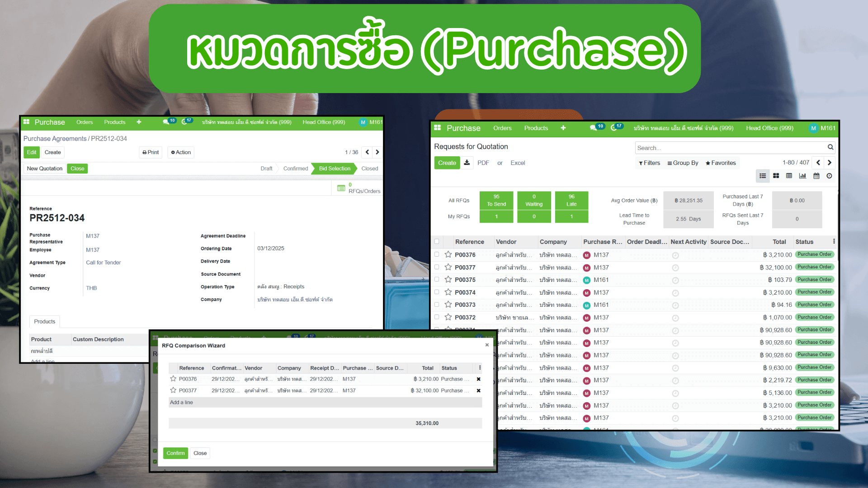
Task: Open the pivot table view
Action: tap(789, 176)
